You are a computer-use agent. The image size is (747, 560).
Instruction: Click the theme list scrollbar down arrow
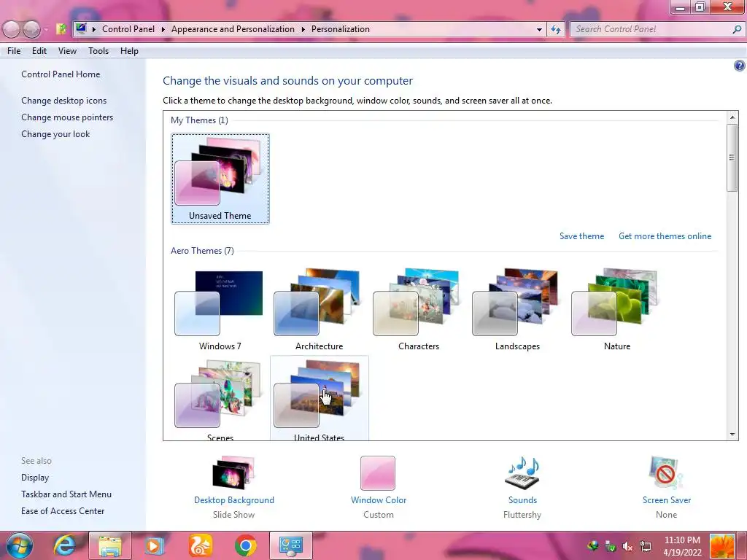(732, 435)
